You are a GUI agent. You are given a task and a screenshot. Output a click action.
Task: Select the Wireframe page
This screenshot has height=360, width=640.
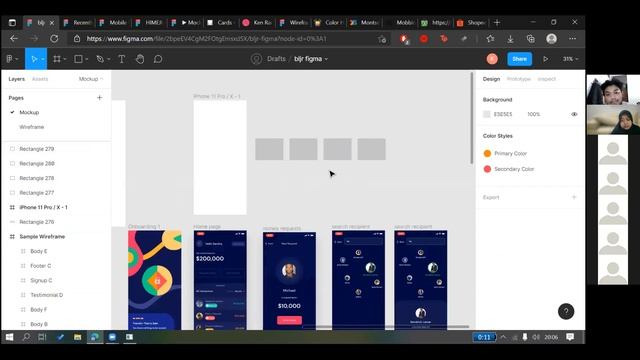(31, 127)
